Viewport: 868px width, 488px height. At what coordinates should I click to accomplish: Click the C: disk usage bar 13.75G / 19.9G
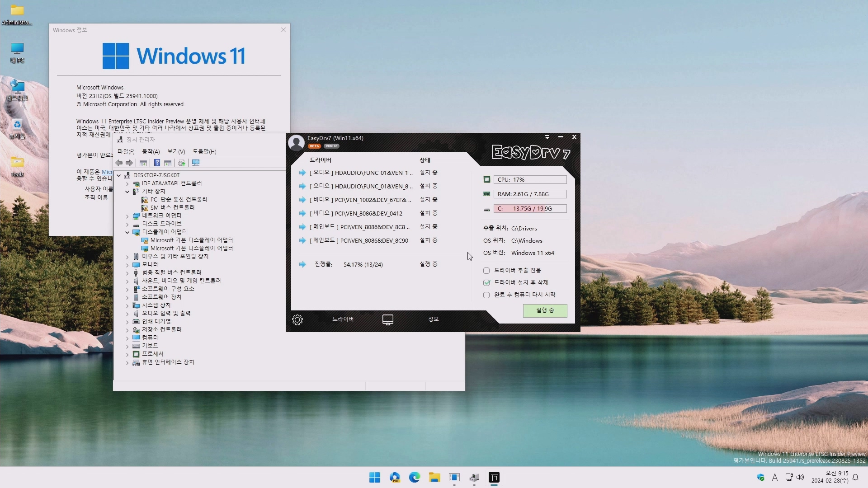pyautogui.click(x=530, y=209)
